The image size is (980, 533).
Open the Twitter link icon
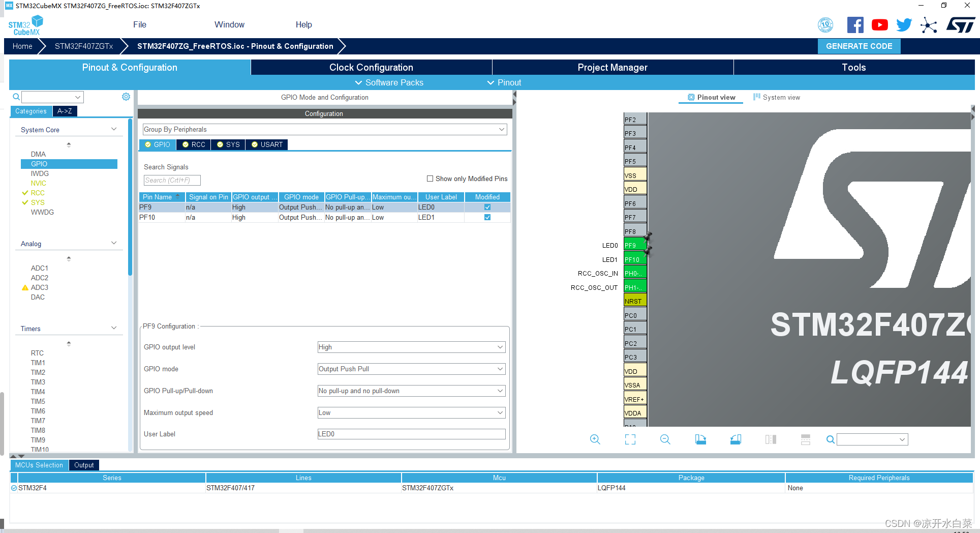coord(904,25)
